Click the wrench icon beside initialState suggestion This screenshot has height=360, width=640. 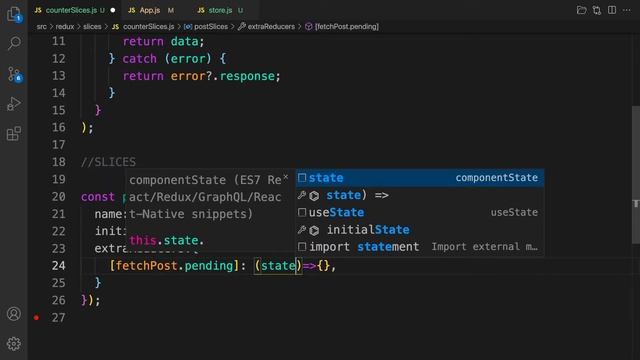click(302, 230)
